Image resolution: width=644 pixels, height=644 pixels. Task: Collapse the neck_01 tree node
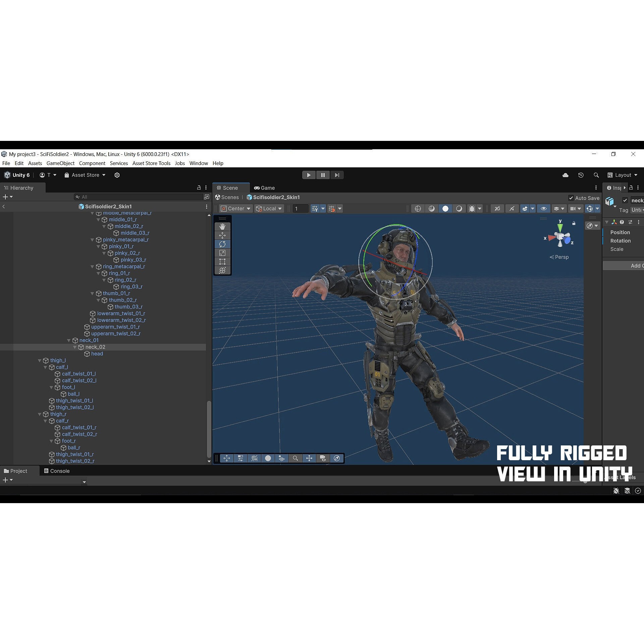click(x=69, y=340)
